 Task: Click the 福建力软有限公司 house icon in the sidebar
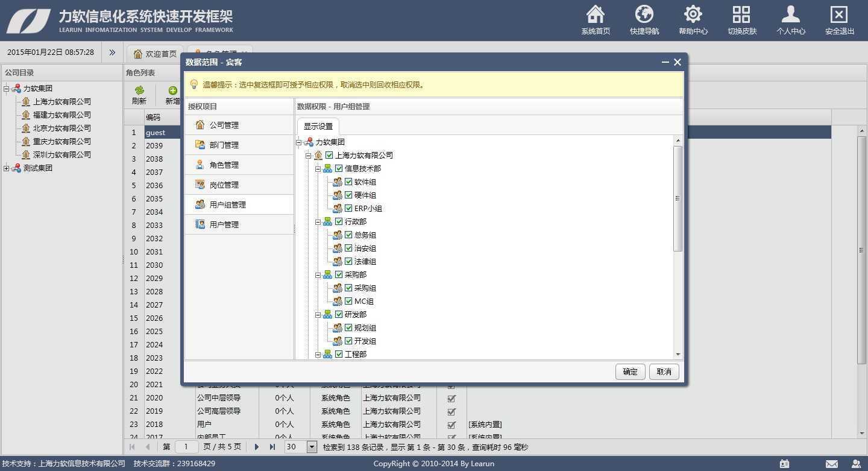26,115
